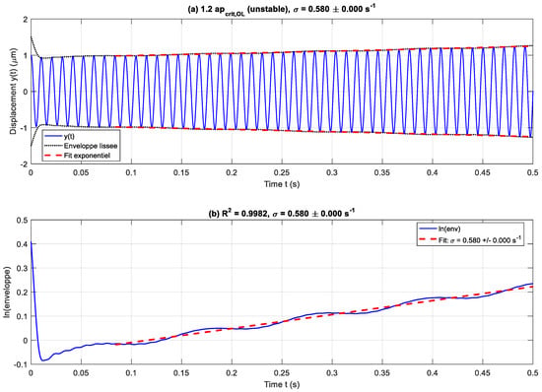Viewport: 542px width, 392px height.
Task: Click the 0.25 x-axis tick of top plot
Action: coord(282,172)
